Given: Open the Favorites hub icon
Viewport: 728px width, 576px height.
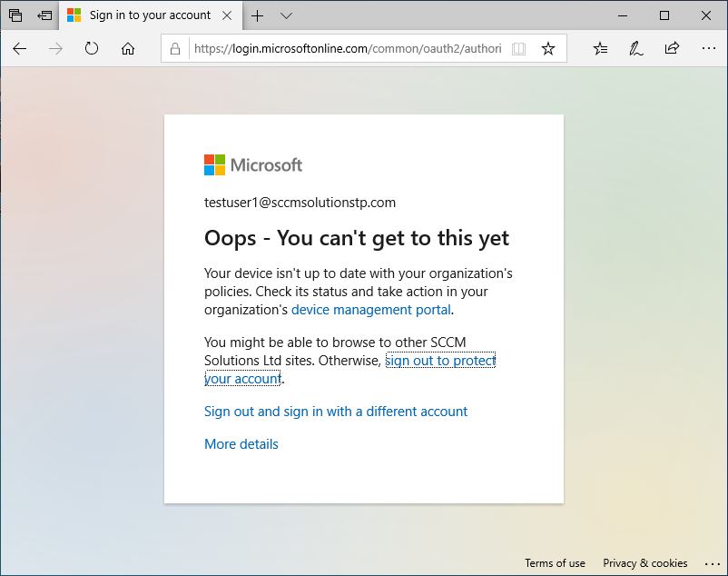Looking at the screenshot, I should 600,49.
